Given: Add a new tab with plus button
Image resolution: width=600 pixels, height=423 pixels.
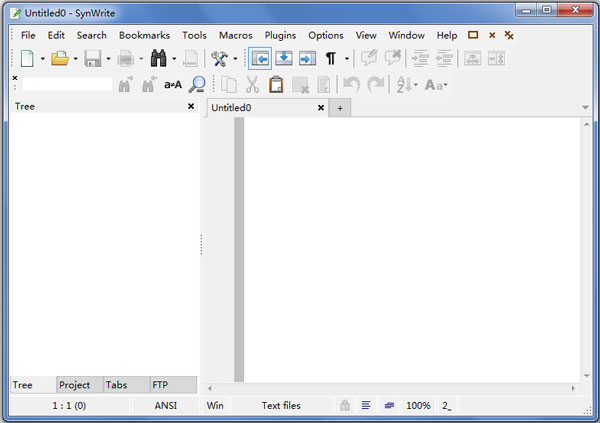Looking at the screenshot, I should (340, 108).
